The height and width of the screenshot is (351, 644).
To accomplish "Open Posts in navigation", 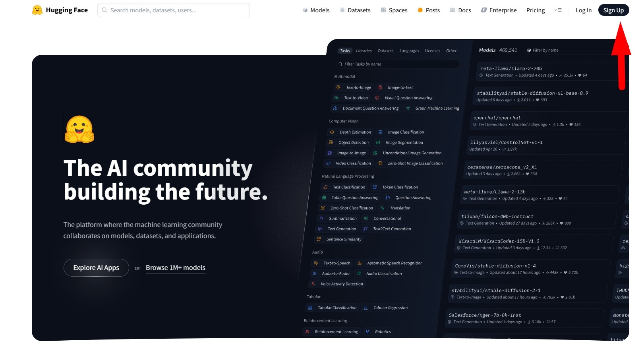I will point(429,10).
